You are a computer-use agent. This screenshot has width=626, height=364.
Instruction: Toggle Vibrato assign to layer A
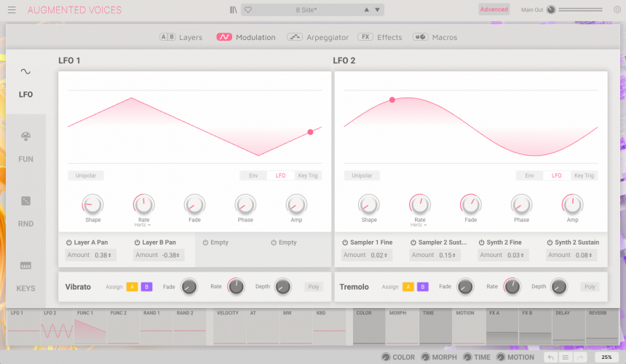(132, 287)
